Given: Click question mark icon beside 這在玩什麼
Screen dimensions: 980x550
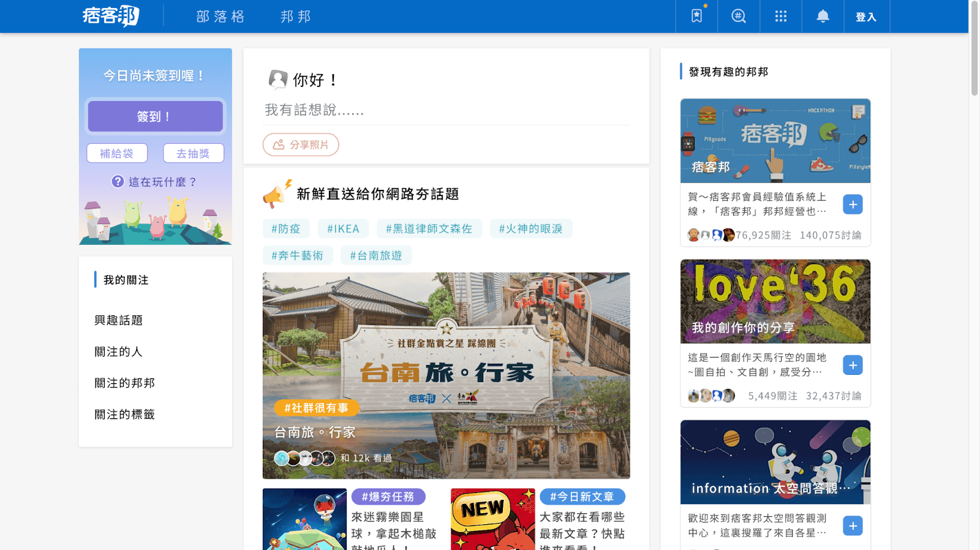Looking at the screenshot, I should pyautogui.click(x=118, y=181).
